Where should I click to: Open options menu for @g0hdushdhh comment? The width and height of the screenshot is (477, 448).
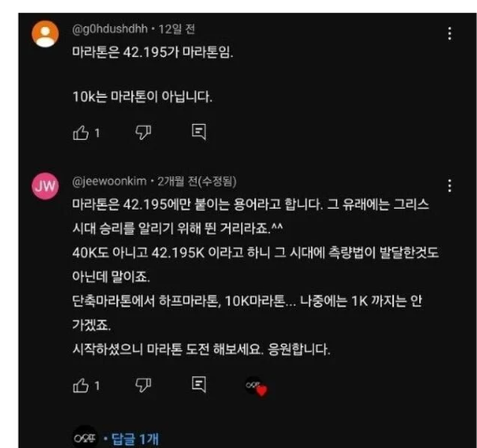[449, 34]
